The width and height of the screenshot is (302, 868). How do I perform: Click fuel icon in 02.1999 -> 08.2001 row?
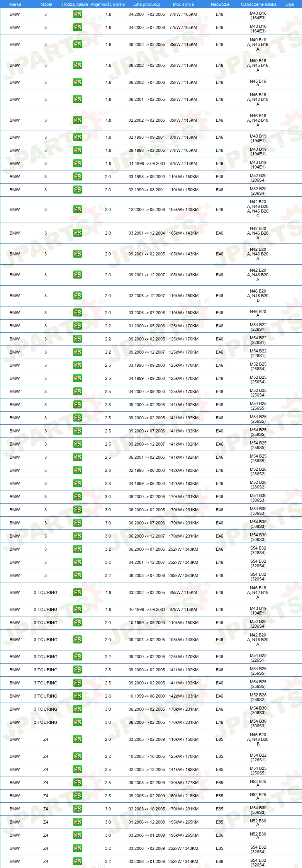pos(77,190)
